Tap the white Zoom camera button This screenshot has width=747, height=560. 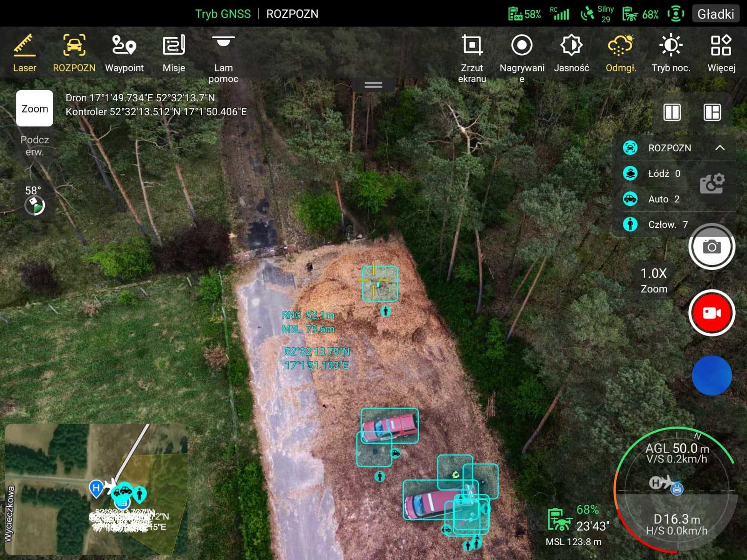[x=35, y=108]
